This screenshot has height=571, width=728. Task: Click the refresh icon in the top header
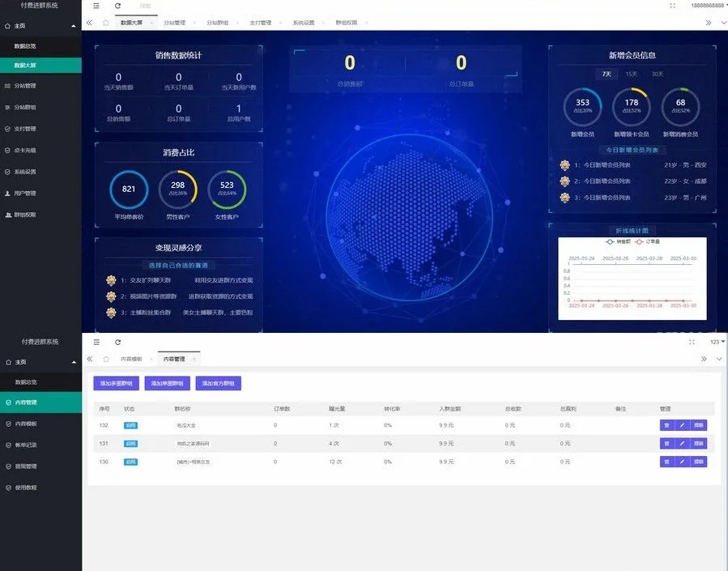[x=118, y=6]
